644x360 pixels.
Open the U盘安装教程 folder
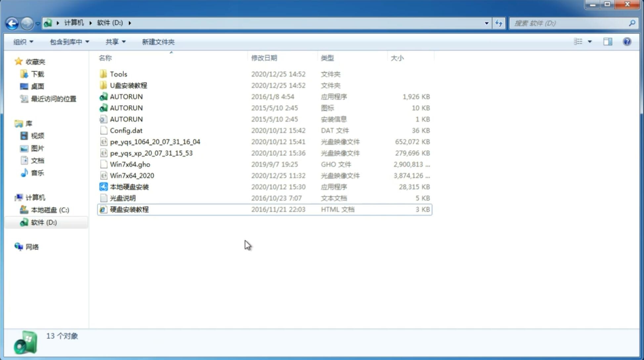coord(128,85)
